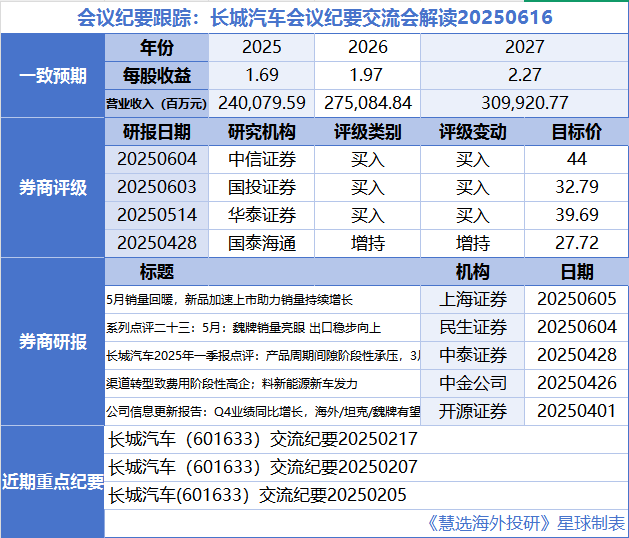Select target price 27.72
Image resolution: width=629 pixels, height=538 pixels.
tap(576, 243)
